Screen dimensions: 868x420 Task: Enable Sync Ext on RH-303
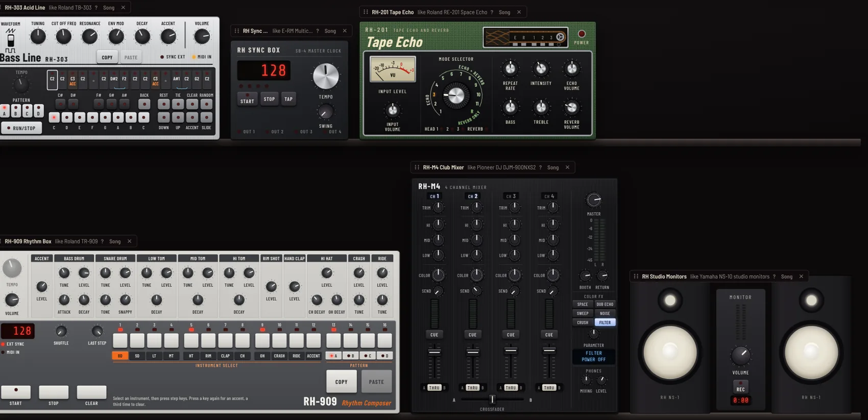point(173,57)
